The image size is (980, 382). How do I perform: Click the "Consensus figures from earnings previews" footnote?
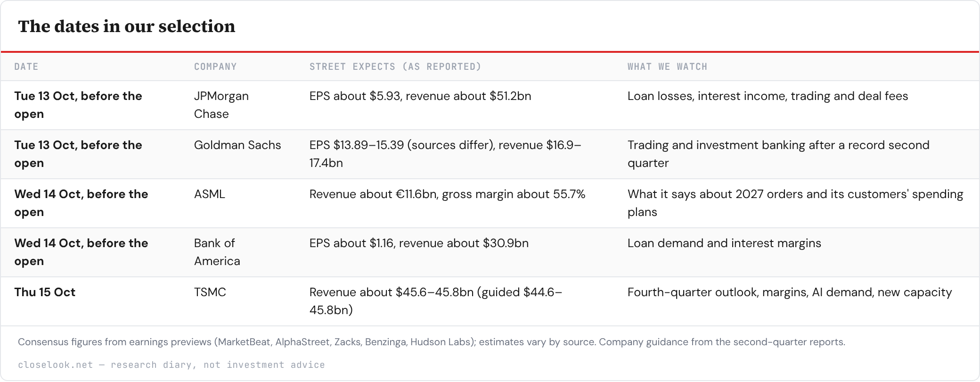tap(432, 342)
